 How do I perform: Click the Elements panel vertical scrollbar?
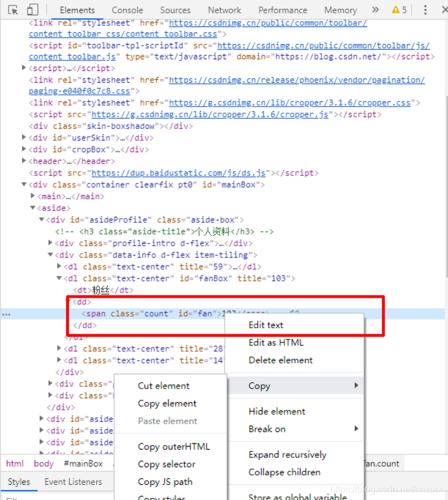pos(446,185)
